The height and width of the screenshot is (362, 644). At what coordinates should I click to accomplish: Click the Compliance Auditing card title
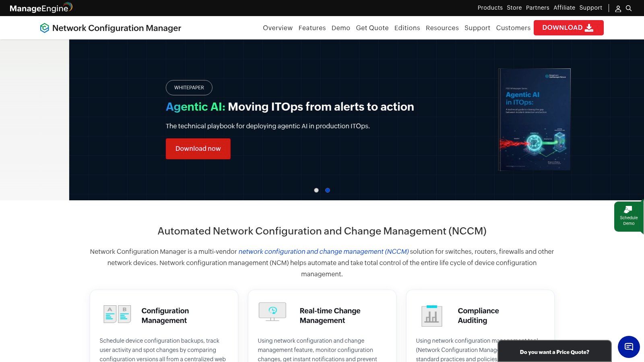[x=478, y=316]
